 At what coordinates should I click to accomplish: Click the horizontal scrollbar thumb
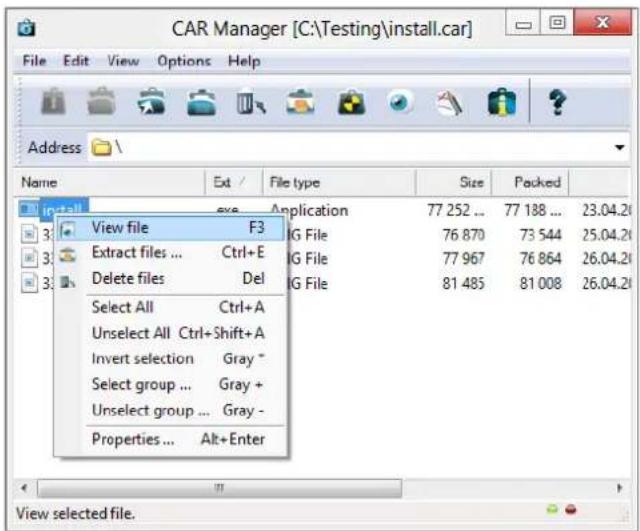pyautogui.click(x=220, y=488)
